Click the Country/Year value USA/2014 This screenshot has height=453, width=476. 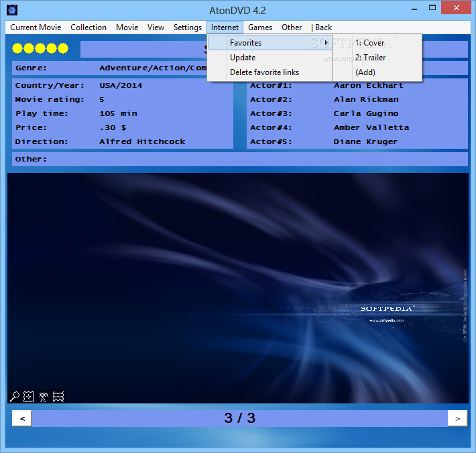pos(121,86)
